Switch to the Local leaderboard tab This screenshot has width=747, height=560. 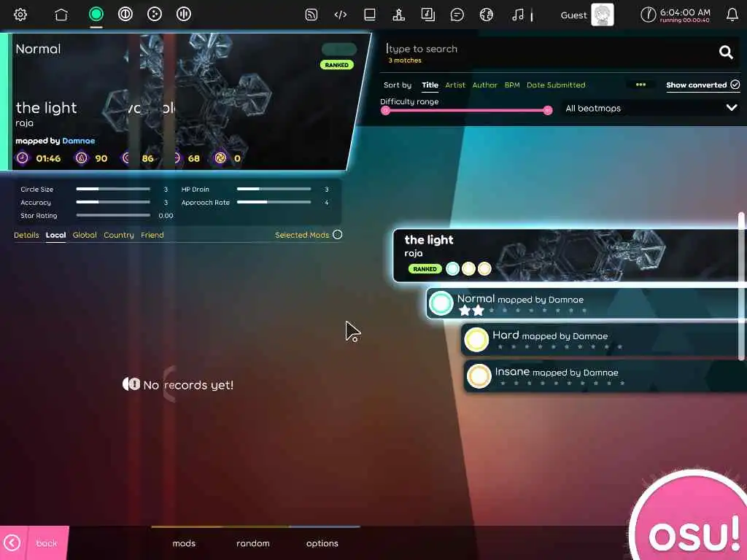click(55, 235)
